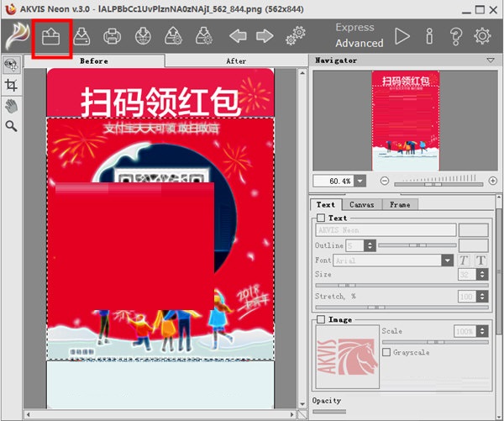Click the Scale slider track
The width and height of the screenshot is (504, 421).
(435, 342)
